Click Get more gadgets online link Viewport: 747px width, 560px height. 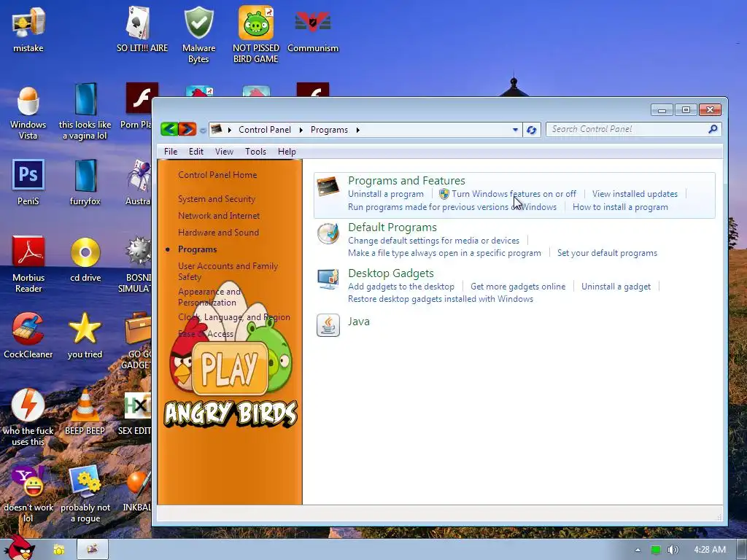click(518, 286)
